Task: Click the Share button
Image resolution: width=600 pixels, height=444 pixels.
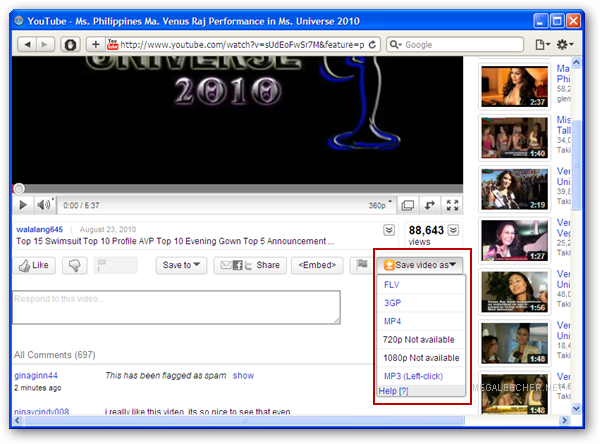Action: (250, 265)
